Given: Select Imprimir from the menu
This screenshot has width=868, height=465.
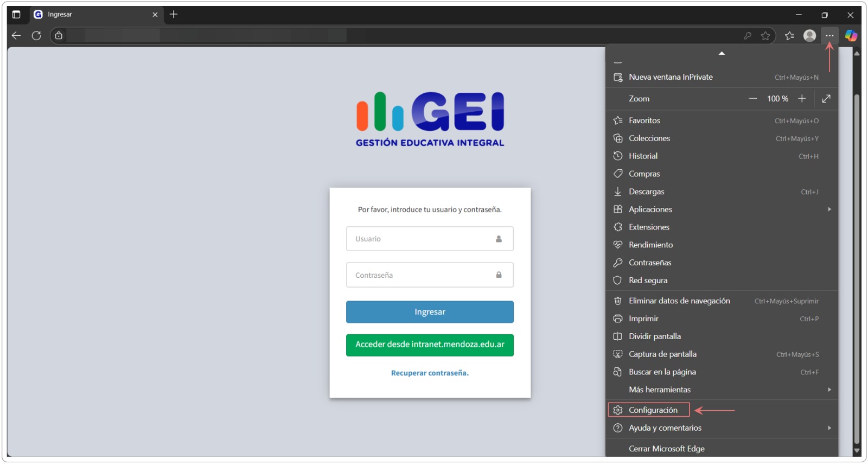Looking at the screenshot, I should point(722,319).
